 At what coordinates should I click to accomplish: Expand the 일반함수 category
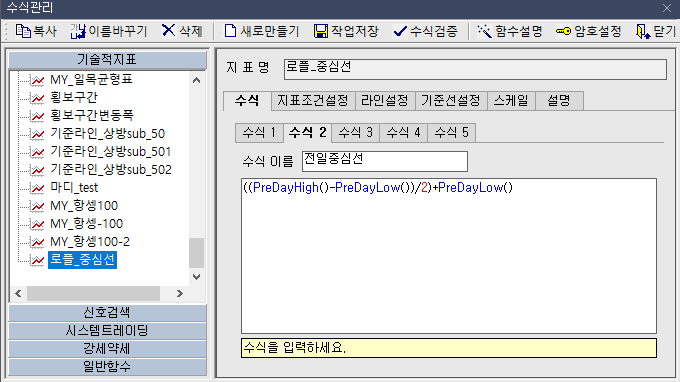107,367
